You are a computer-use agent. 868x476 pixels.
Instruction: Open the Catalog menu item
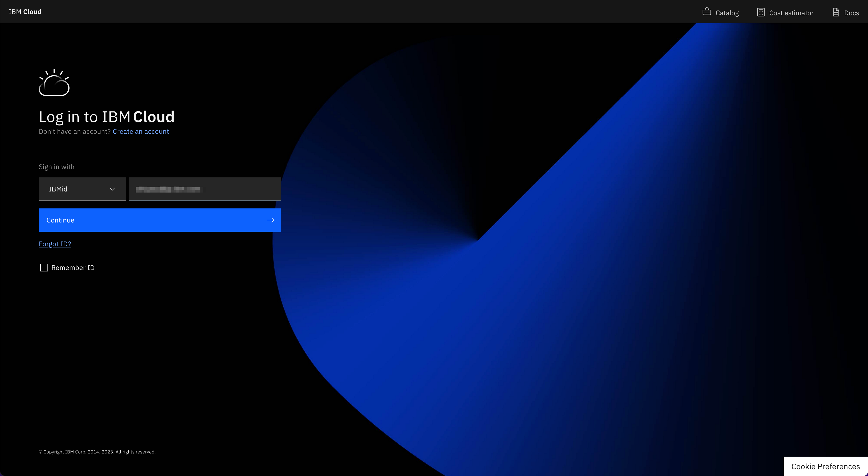click(727, 13)
